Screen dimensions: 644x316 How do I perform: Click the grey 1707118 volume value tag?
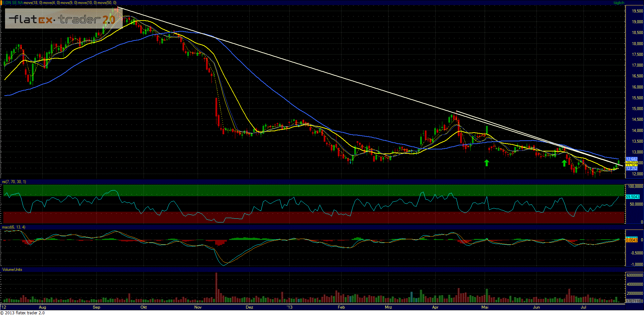coord(634,301)
